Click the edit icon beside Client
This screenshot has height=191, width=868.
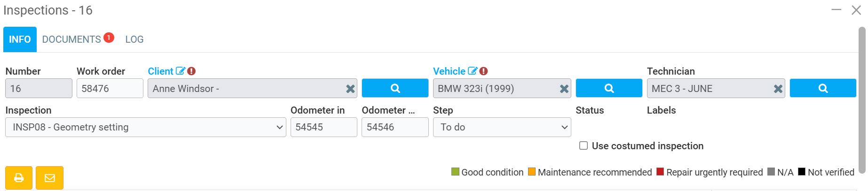180,71
